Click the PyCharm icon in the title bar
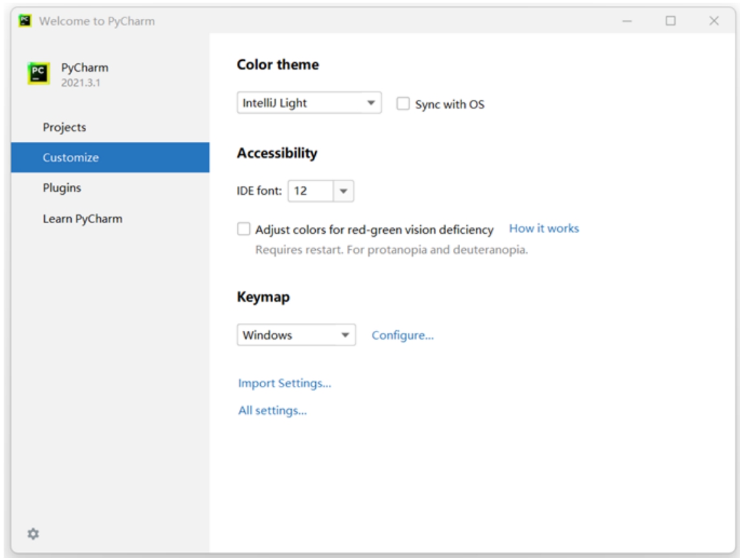Screen dimensions: 743x560 click(x=25, y=21)
